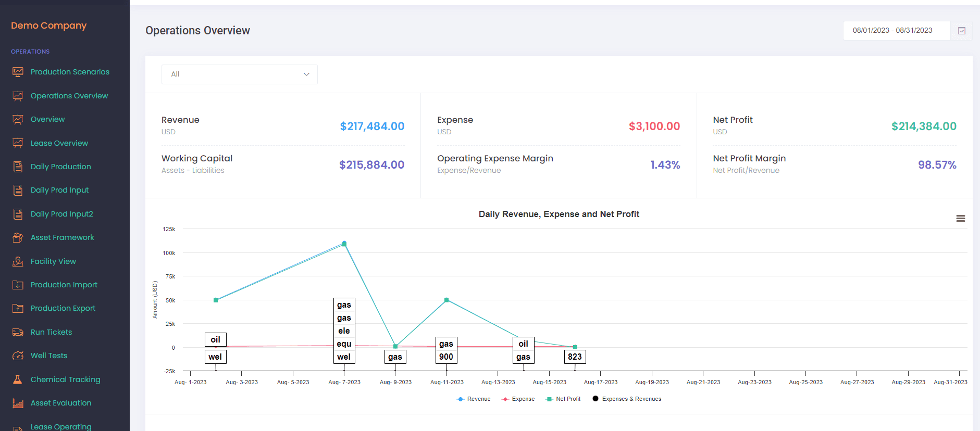Go to Lease Overview in sidebar
This screenshot has height=431, width=980.
pos(59,143)
